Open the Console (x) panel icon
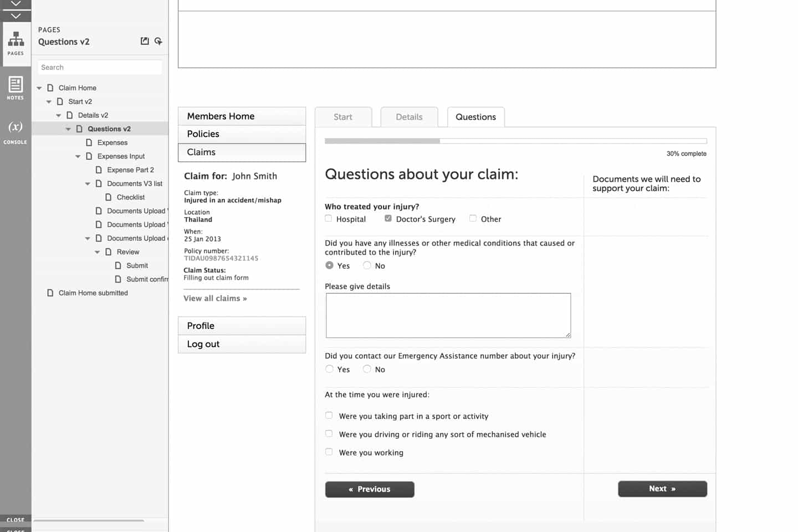Image resolution: width=798 pixels, height=532 pixels. [x=16, y=132]
